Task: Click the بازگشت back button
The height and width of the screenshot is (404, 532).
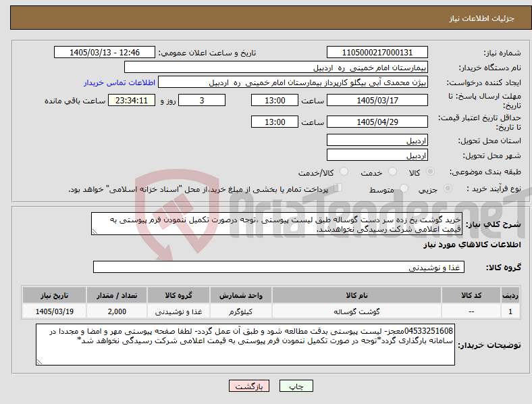Action: (249, 386)
